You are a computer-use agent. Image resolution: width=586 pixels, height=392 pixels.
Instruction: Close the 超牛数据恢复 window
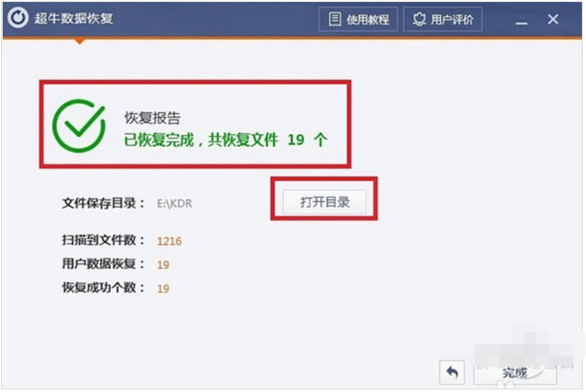coord(553,19)
